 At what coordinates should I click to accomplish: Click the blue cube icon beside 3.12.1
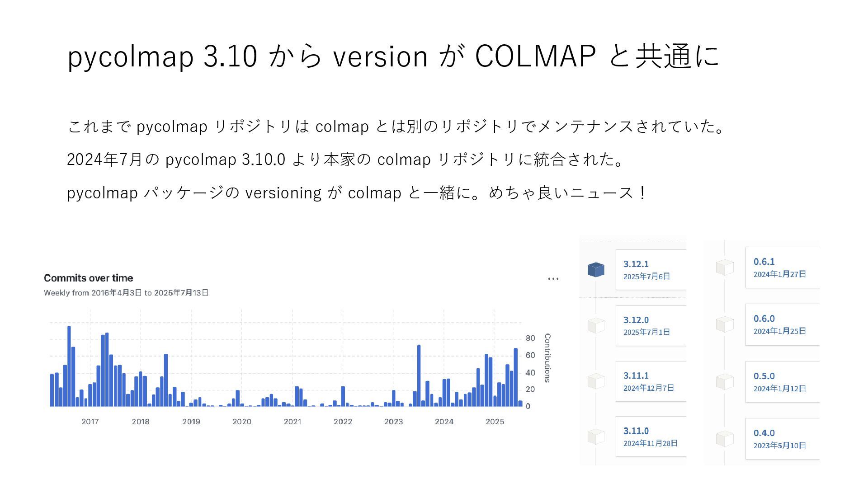tap(596, 270)
